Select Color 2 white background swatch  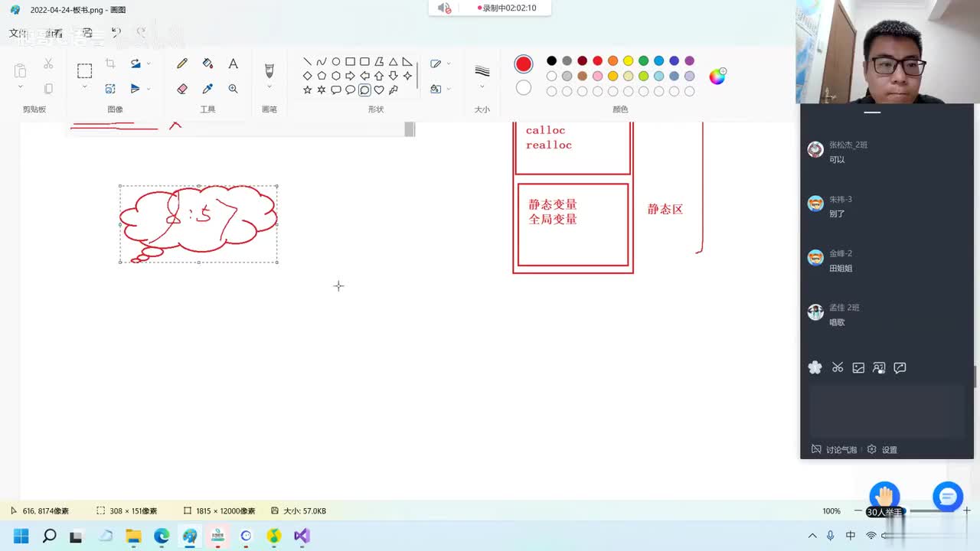point(524,88)
